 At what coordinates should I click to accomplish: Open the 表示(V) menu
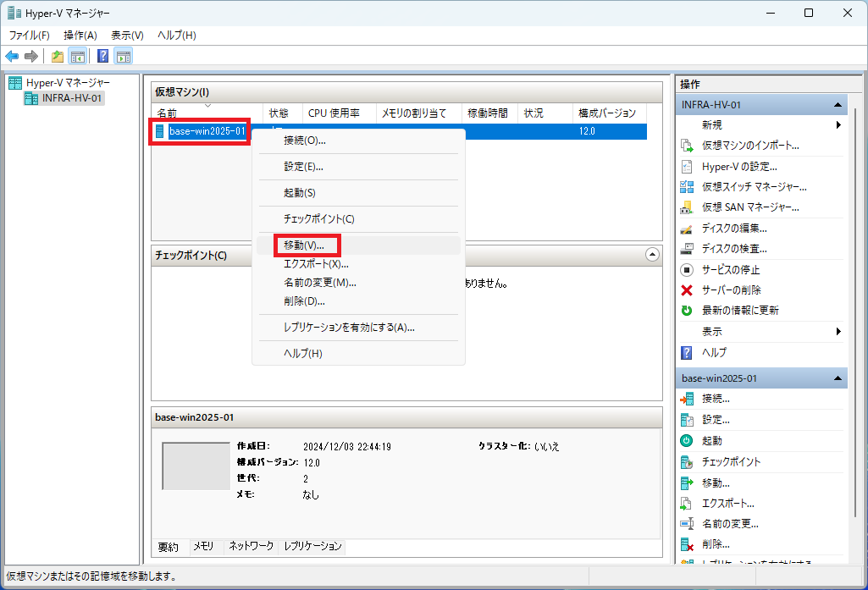(127, 36)
